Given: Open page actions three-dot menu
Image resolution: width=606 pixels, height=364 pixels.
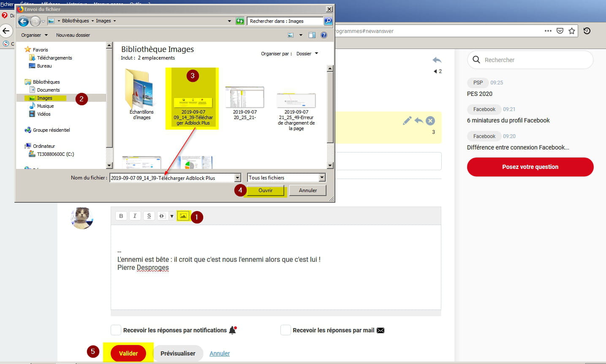Looking at the screenshot, I should pyautogui.click(x=548, y=31).
